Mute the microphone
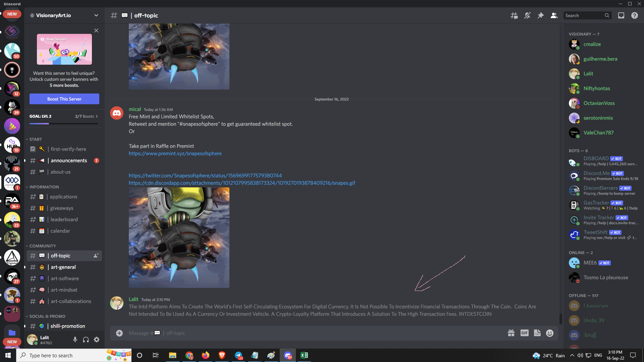The width and height of the screenshot is (644, 362). 75,340
